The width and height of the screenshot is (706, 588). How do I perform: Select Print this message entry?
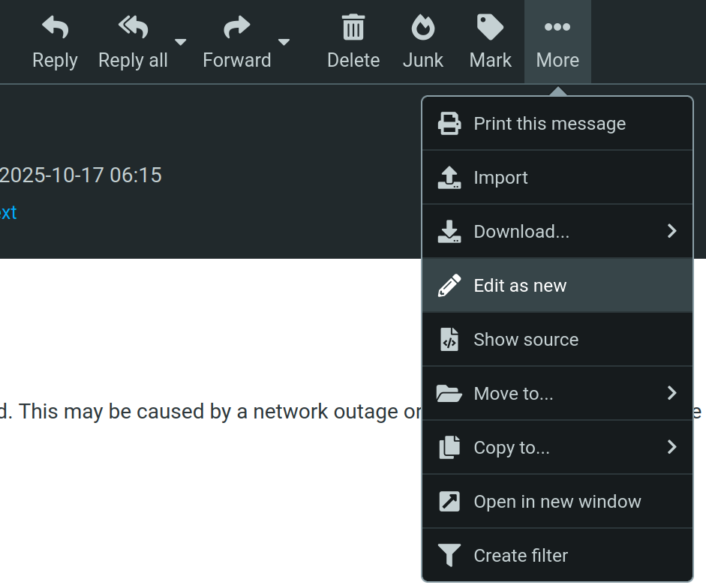pyautogui.click(x=549, y=124)
